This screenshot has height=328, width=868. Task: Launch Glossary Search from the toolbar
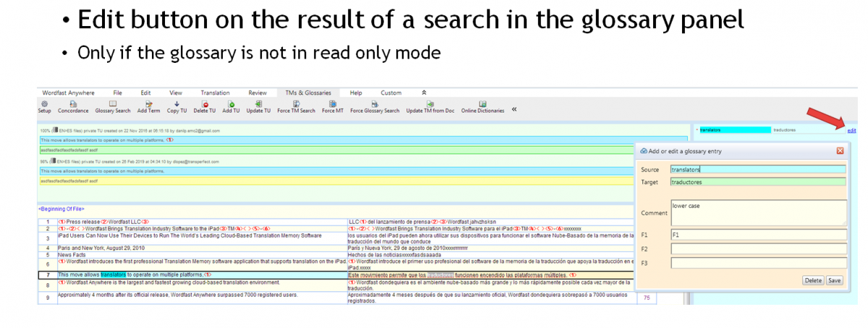113,104
